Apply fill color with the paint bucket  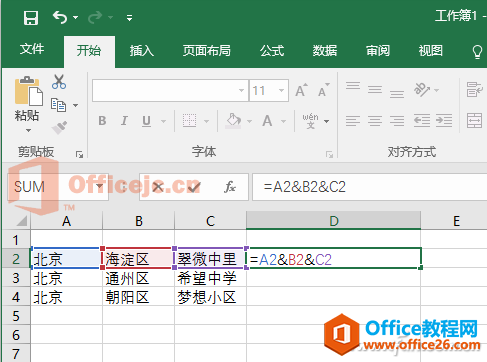point(233,121)
